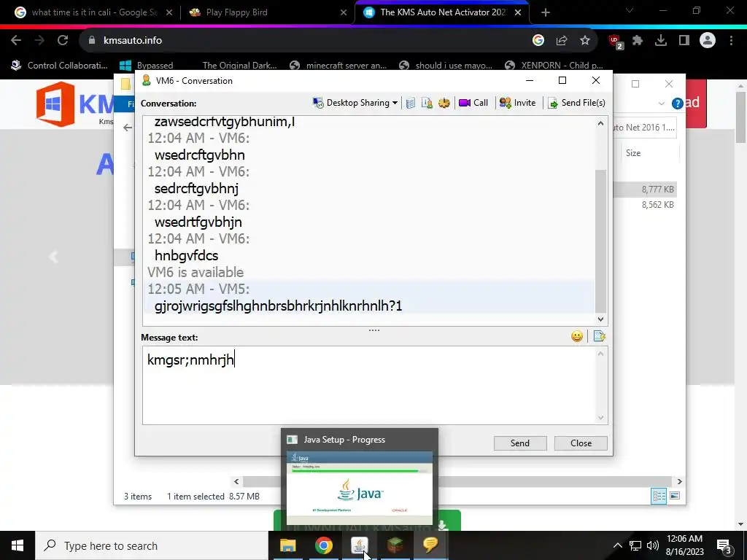Select the message 'hnbgvfdcs' in the conversation
Image resolution: width=747 pixels, height=560 pixels.
pyautogui.click(x=186, y=256)
